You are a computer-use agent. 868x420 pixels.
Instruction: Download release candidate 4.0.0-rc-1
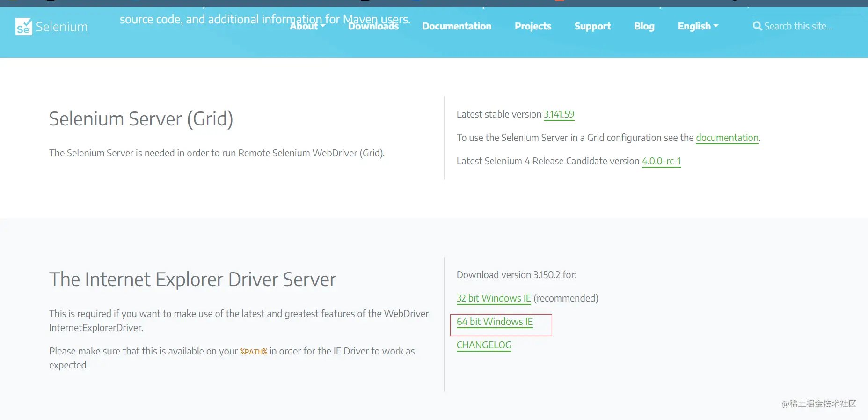(x=661, y=161)
